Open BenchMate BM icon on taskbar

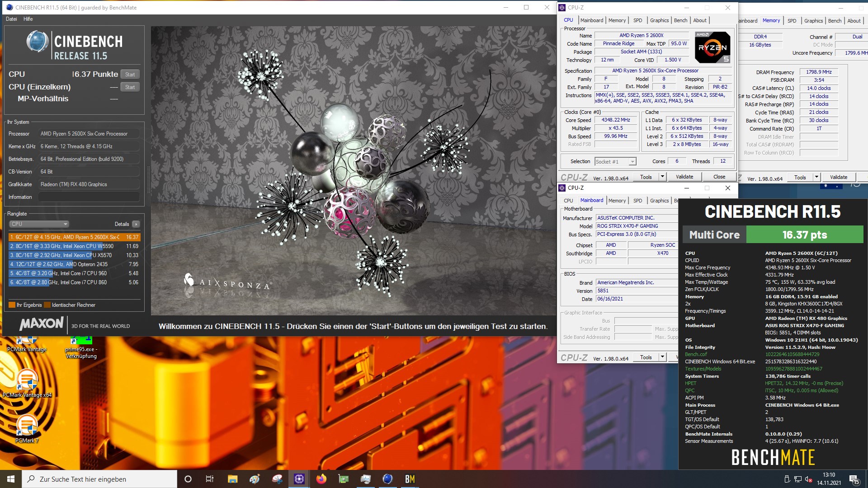click(410, 479)
